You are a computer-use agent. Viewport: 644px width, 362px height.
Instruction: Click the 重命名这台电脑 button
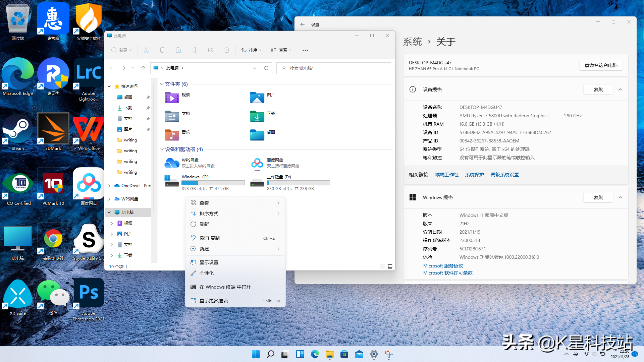[x=601, y=65]
